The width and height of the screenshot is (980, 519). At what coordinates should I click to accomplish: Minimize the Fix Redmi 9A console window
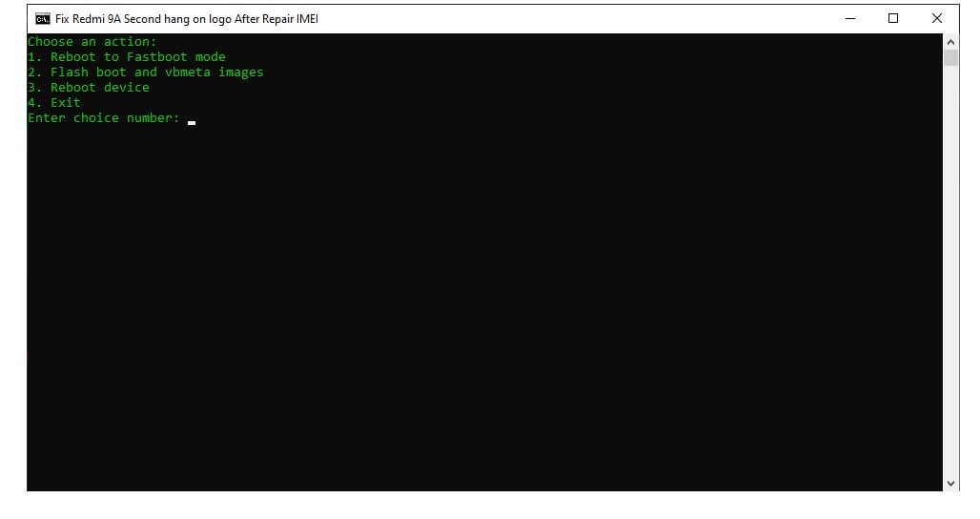(x=850, y=19)
